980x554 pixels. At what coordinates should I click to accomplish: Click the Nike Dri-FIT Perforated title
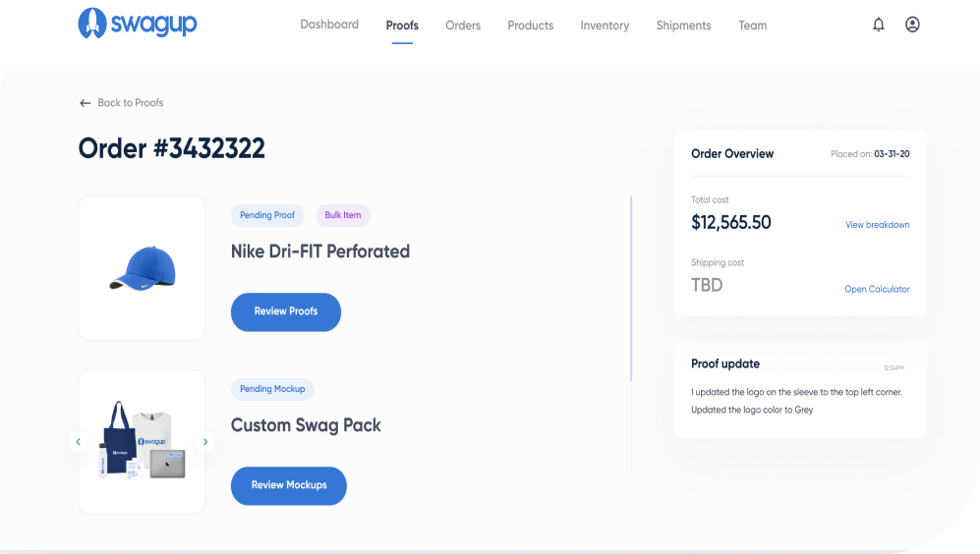click(x=320, y=251)
